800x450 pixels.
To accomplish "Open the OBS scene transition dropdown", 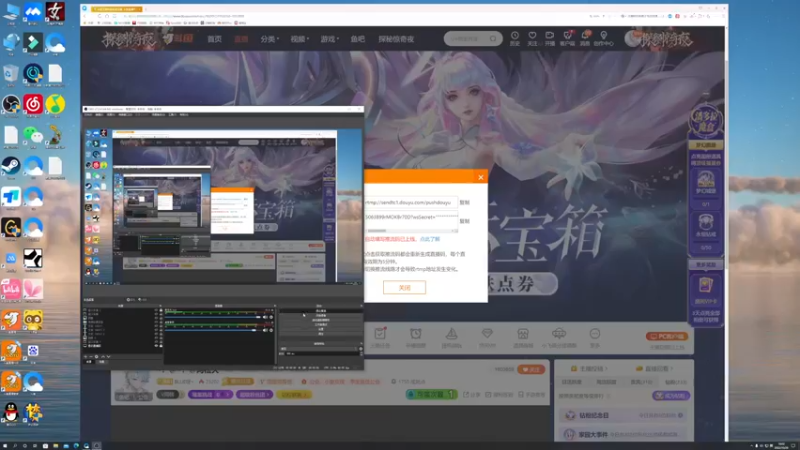I will tap(318, 348).
